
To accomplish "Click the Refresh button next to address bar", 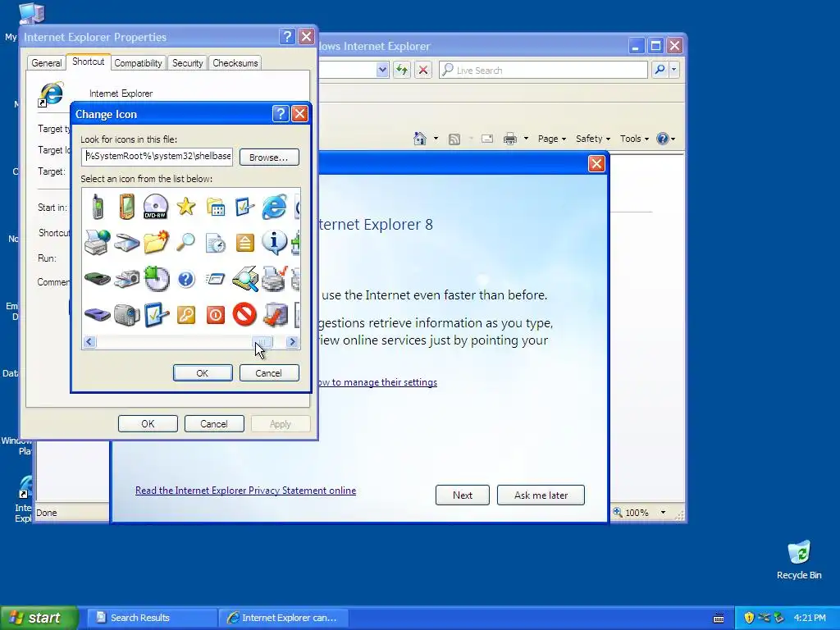I will click(402, 70).
